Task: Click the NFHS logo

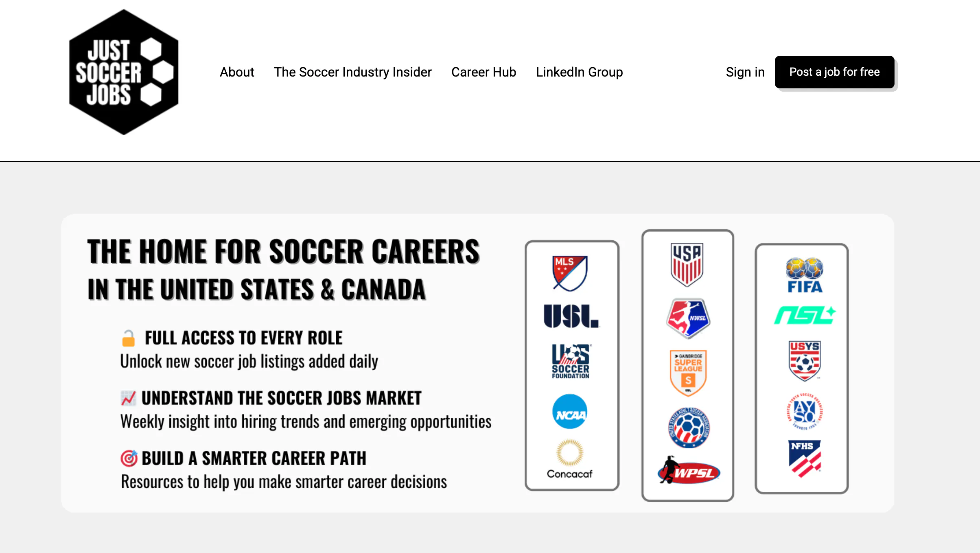Action: click(x=805, y=459)
